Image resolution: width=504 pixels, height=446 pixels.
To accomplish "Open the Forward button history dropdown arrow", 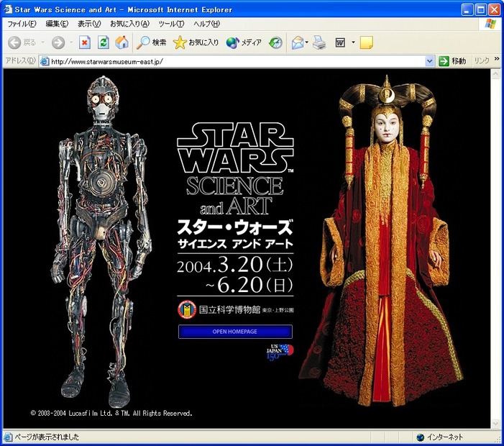I will 71,42.
